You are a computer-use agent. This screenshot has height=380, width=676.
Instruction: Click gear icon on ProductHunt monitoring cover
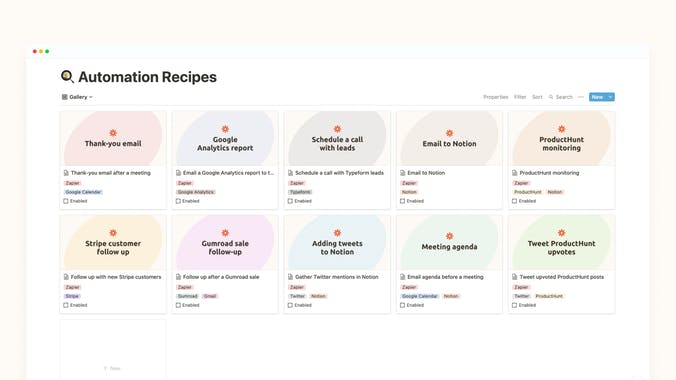561,129
